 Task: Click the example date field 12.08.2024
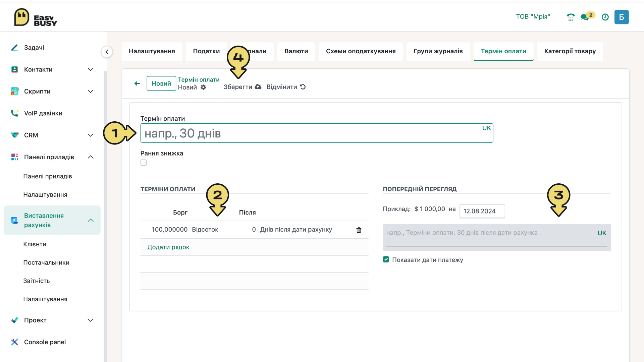(x=482, y=211)
